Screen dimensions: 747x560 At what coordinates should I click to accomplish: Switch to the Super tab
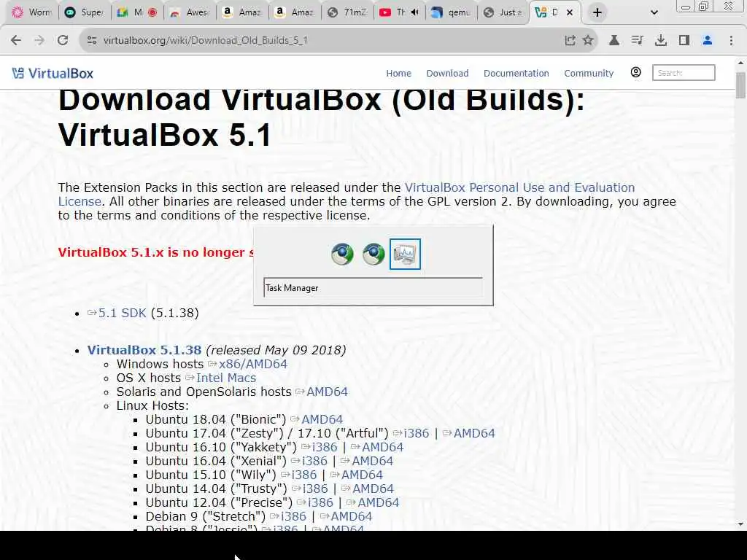pyautogui.click(x=85, y=13)
